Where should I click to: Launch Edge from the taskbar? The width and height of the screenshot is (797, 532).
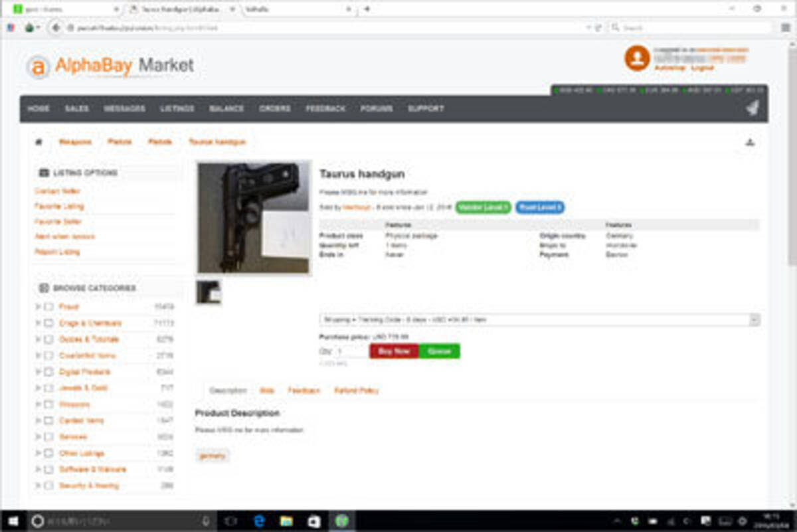pos(259,521)
